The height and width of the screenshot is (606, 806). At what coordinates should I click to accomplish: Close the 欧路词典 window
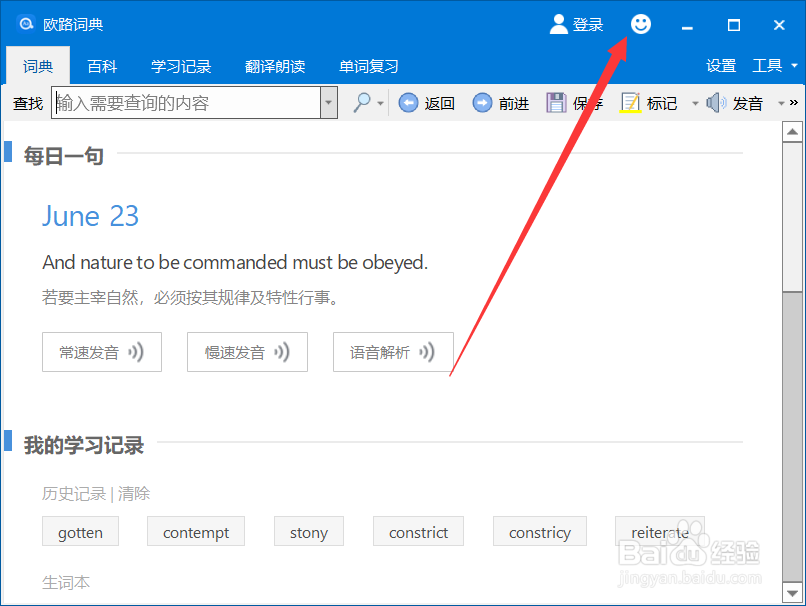tap(779, 25)
